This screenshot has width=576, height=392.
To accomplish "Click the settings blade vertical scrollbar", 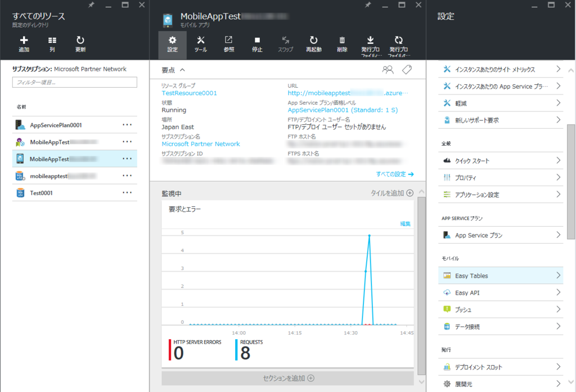I will tap(570, 182).
